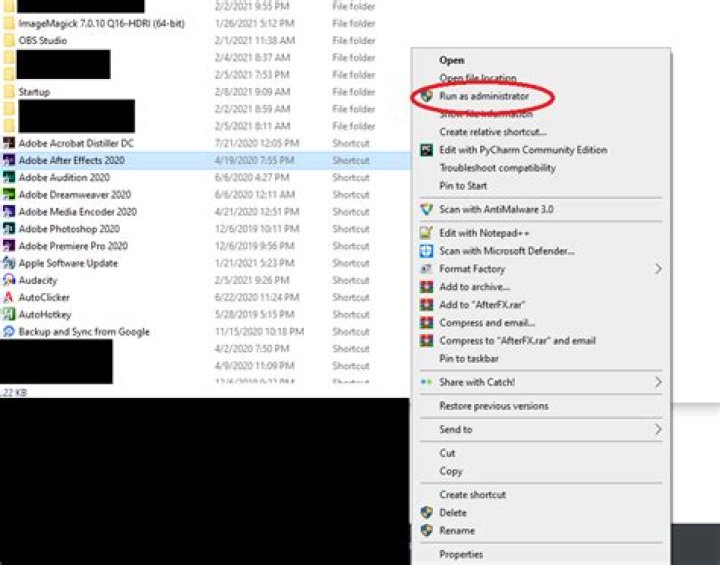Choose Add to "AfterFX.rar"

click(x=482, y=305)
